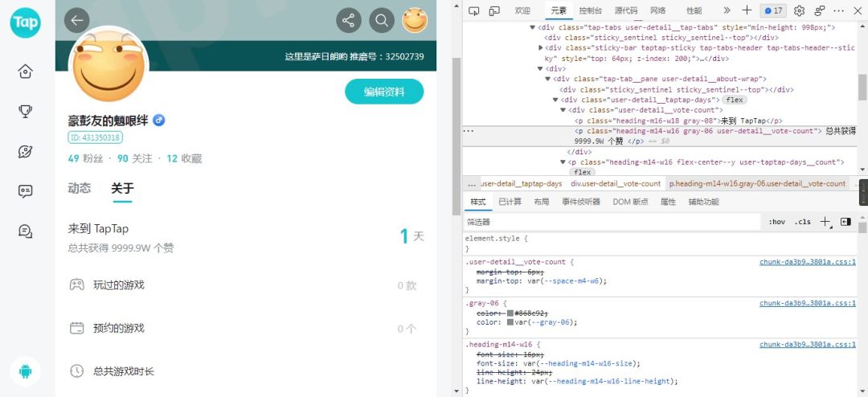The width and height of the screenshot is (868, 397).
Task: Switch to the 控制台 tab
Action: pos(590,10)
